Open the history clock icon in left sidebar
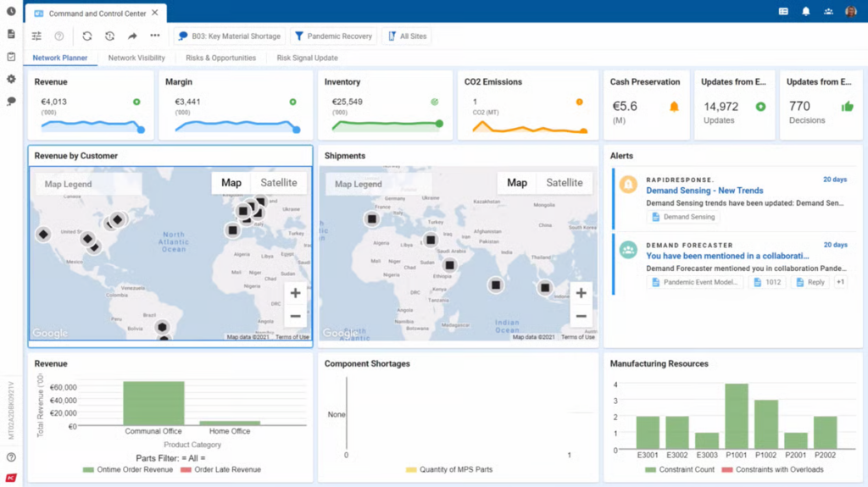The image size is (868, 487). (x=11, y=12)
